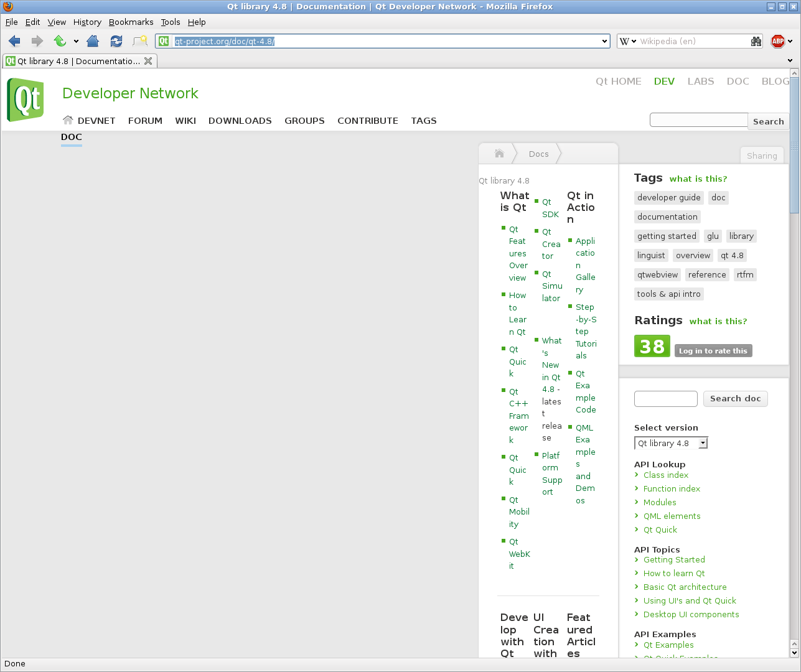The width and height of the screenshot is (801, 672).
Task: Open the GROUPS navigation link
Action: [x=304, y=121]
